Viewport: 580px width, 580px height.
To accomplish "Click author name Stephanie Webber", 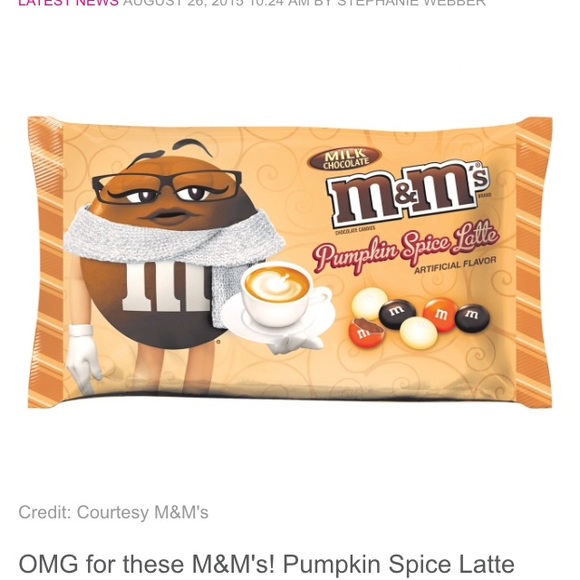I will [411, 3].
